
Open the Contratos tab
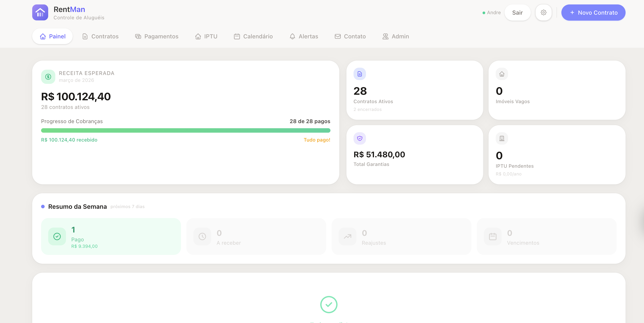coord(100,36)
